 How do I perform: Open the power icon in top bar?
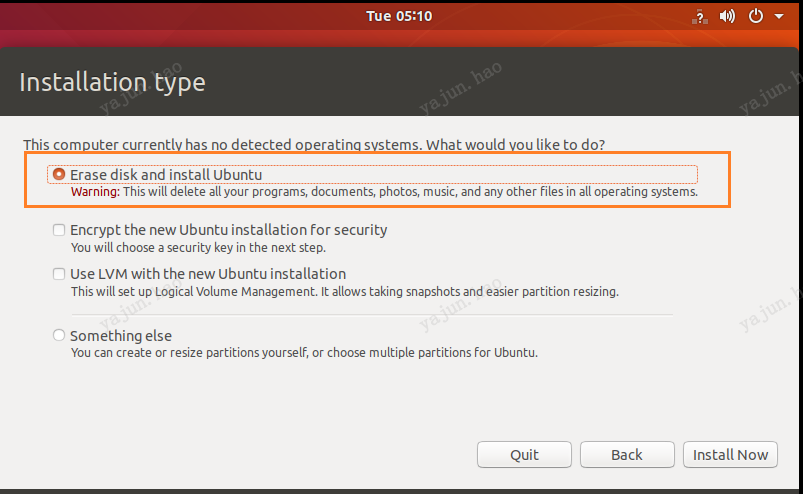click(x=756, y=16)
